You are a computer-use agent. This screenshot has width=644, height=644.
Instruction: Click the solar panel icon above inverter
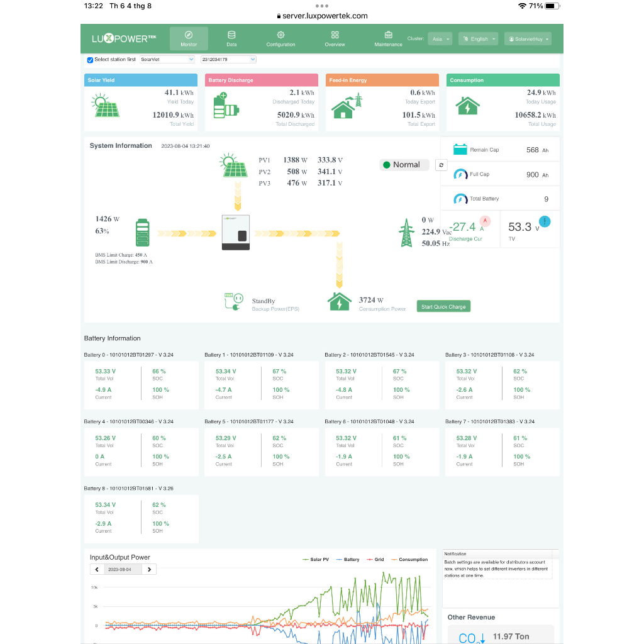tap(234, 165)
